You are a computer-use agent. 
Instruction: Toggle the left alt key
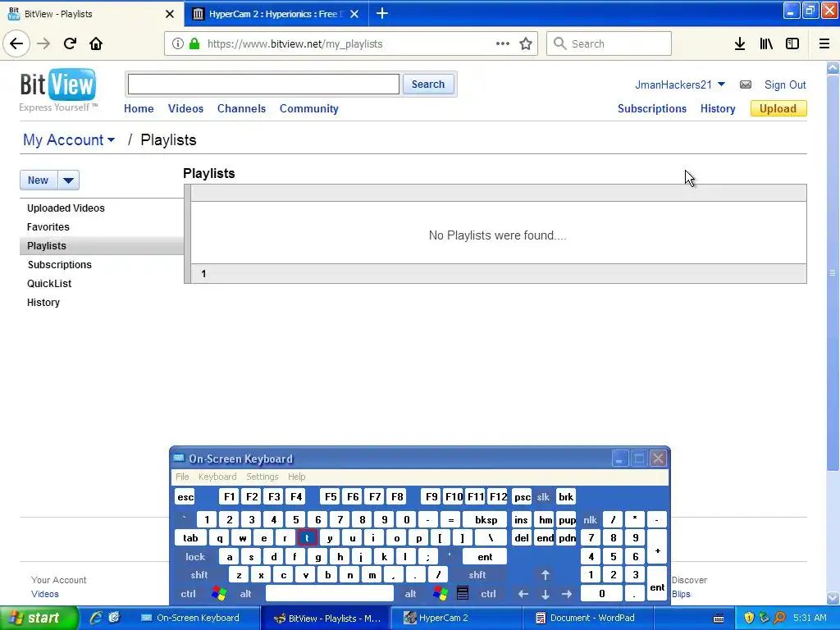246,594
